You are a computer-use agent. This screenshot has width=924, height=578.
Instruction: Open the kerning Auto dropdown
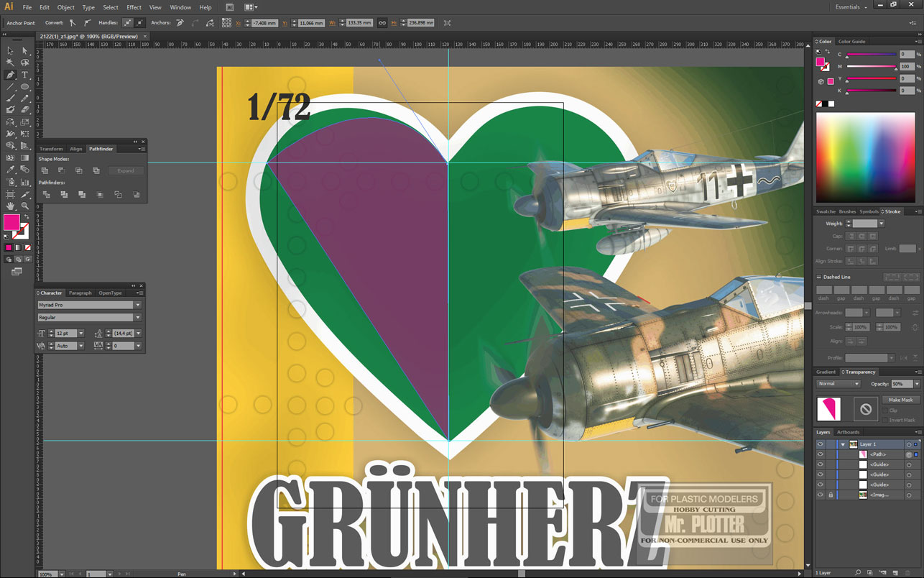coord(81,346)
